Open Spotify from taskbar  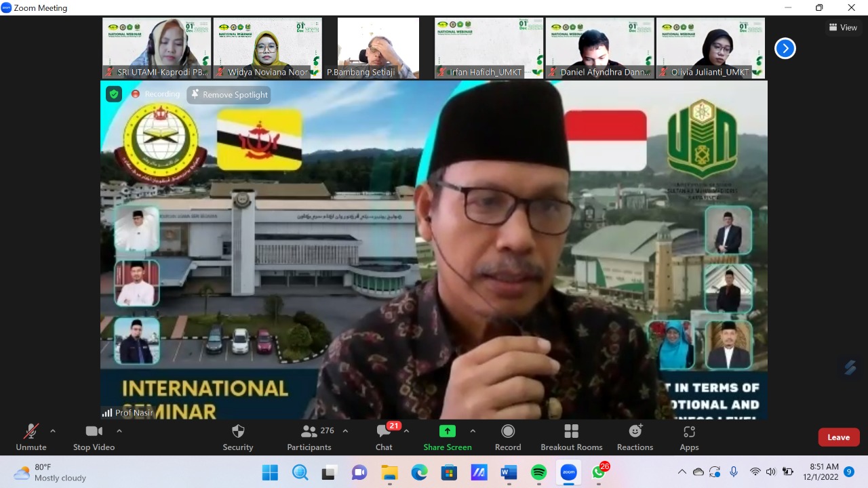538,472
